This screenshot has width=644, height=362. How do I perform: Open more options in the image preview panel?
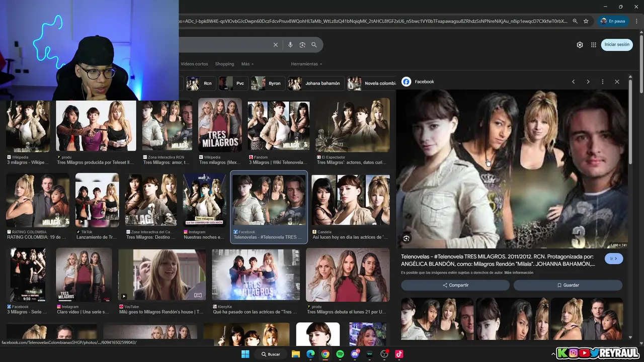click(603, 81)
